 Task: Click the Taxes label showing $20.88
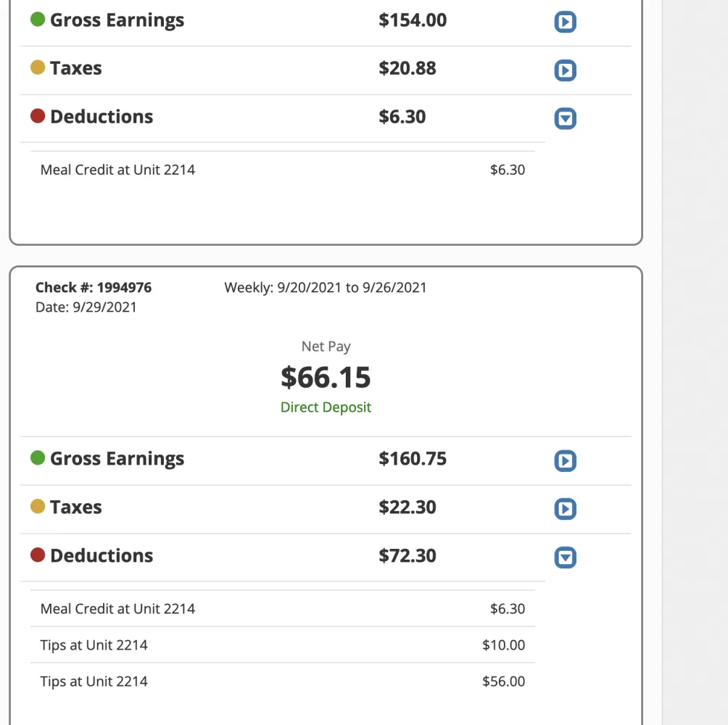click(x=75, y=68)
